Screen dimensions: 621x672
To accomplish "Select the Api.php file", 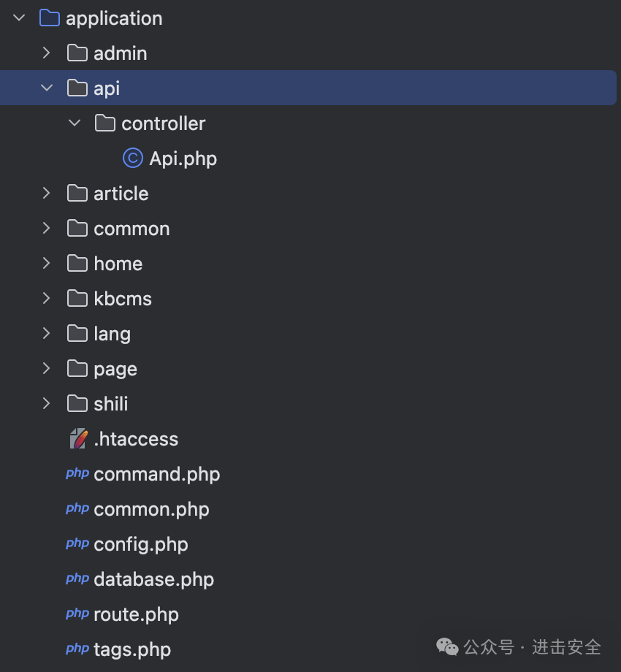I will (x=183, y=159).
